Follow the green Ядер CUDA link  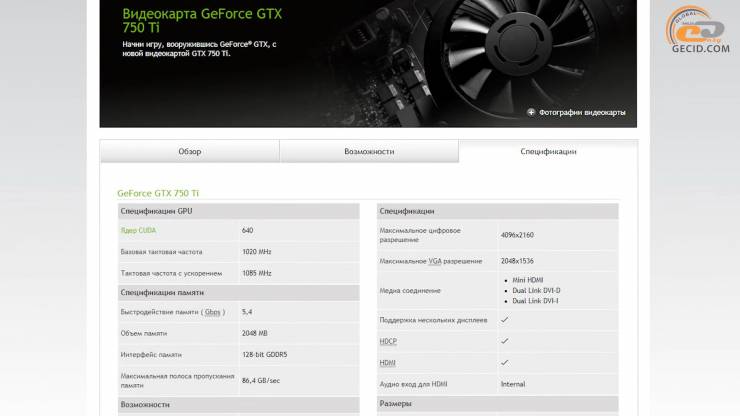(x=138, y=230)
